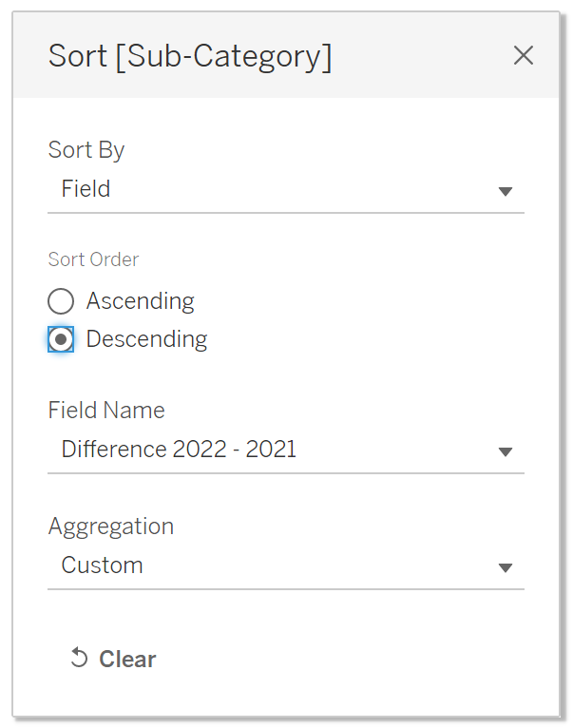Screen dimensions: 573x728
Task: Click the "Field" value under Sort By
Action: pyautogui.click(x=86, y=189)
